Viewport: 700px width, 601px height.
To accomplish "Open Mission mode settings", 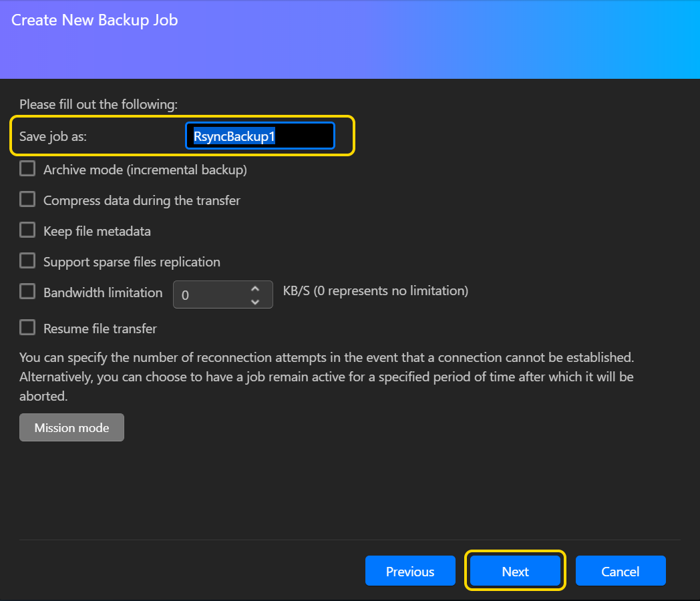I will tap(72, 427).
